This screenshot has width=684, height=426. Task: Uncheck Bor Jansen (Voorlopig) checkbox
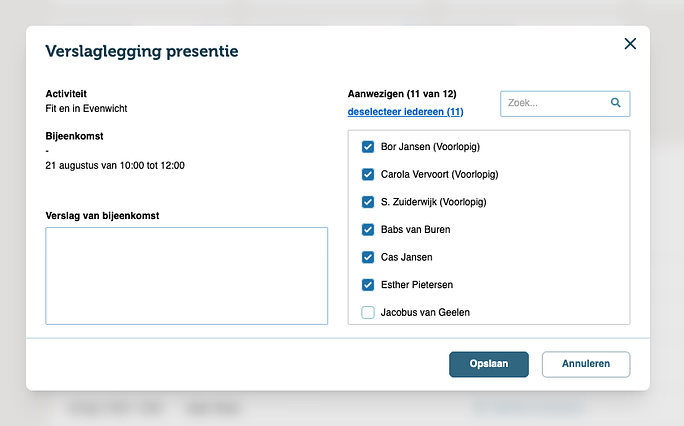(368, 147)
